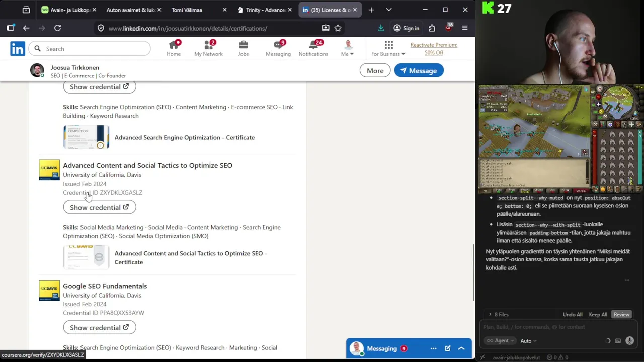The height and width of the screenshot is (362, 644).
Task: Click the LinkedIn logo
Action: [18, 49]
